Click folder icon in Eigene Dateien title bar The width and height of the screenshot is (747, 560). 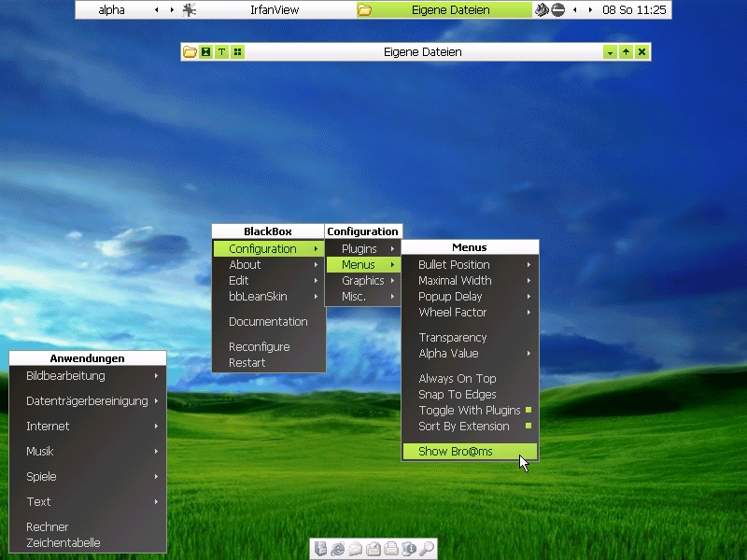pyautogui.click(x=190, y=52)
